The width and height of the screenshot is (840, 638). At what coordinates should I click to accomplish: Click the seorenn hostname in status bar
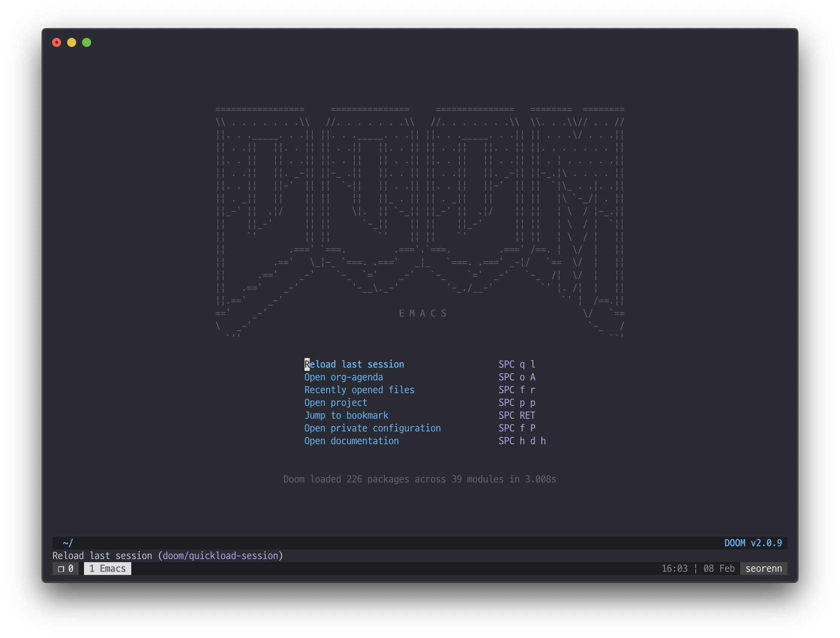(x=763, y=569)
